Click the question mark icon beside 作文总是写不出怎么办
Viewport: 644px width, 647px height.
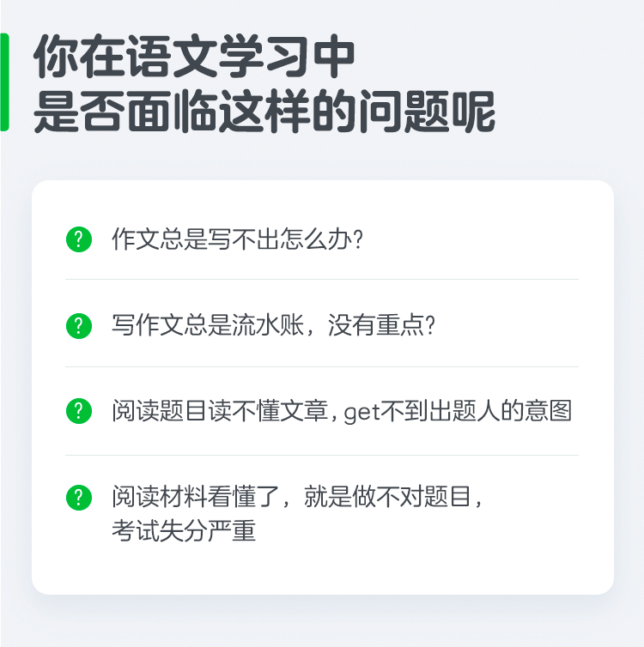tap(78, 239)
